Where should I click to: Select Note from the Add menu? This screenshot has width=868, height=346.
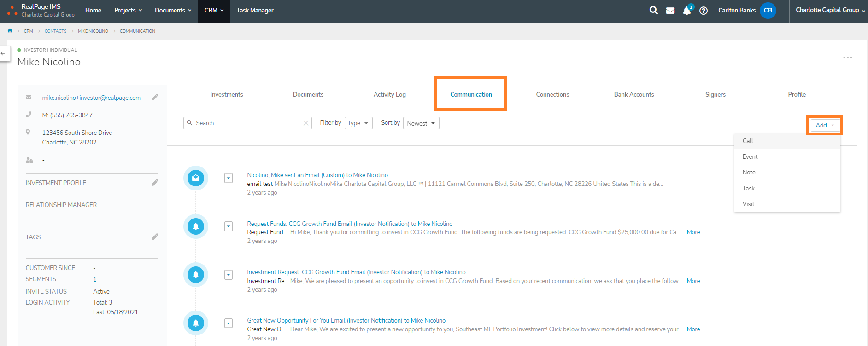749,172
